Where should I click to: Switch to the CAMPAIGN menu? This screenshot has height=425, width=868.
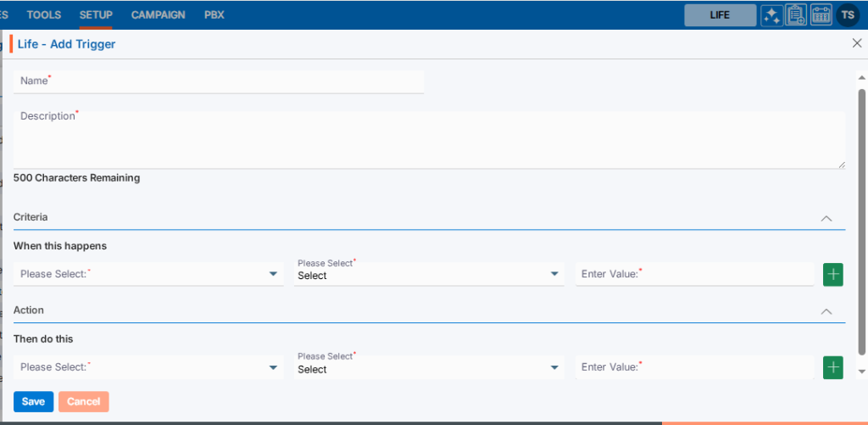click(159, 15)
